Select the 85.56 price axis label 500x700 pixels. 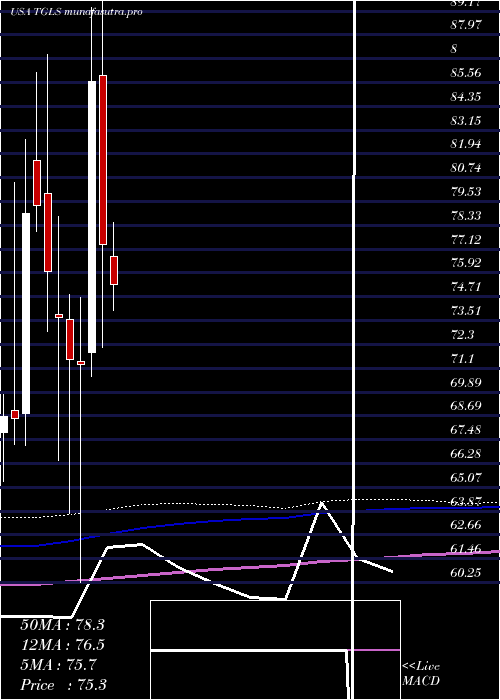coord(466,72)
